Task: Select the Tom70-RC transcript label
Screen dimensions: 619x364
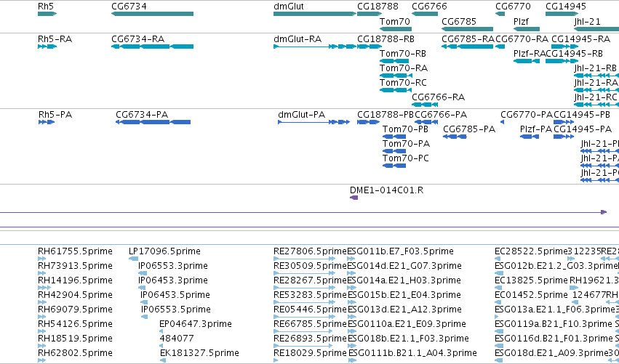Action: [x=403, y=83]
